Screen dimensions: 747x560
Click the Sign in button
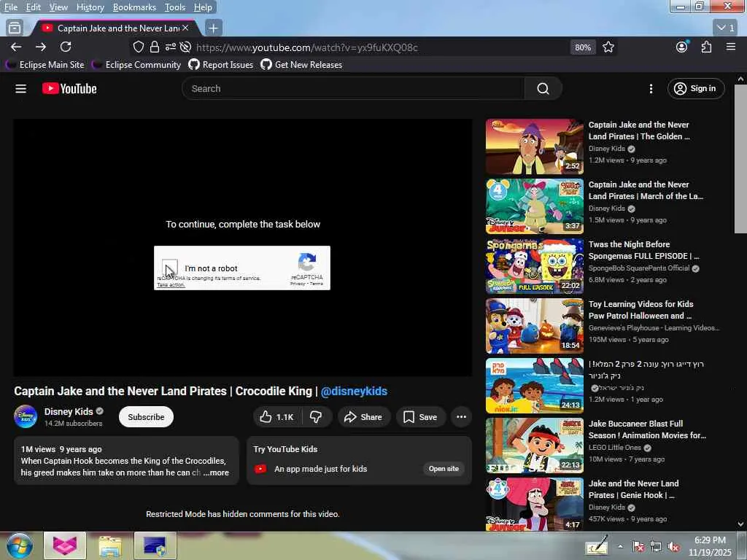tap(695, 88)
